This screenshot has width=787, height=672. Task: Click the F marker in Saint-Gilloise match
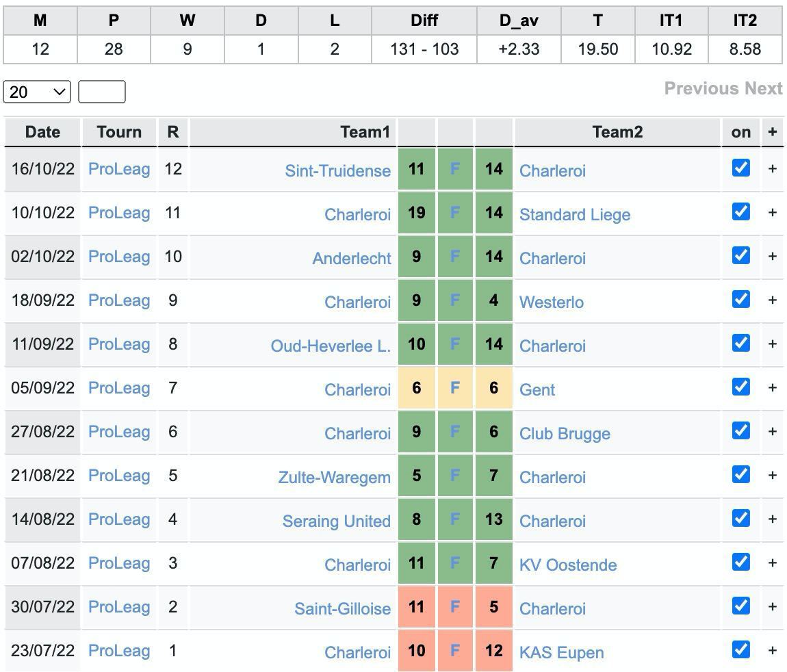point(454,607)
